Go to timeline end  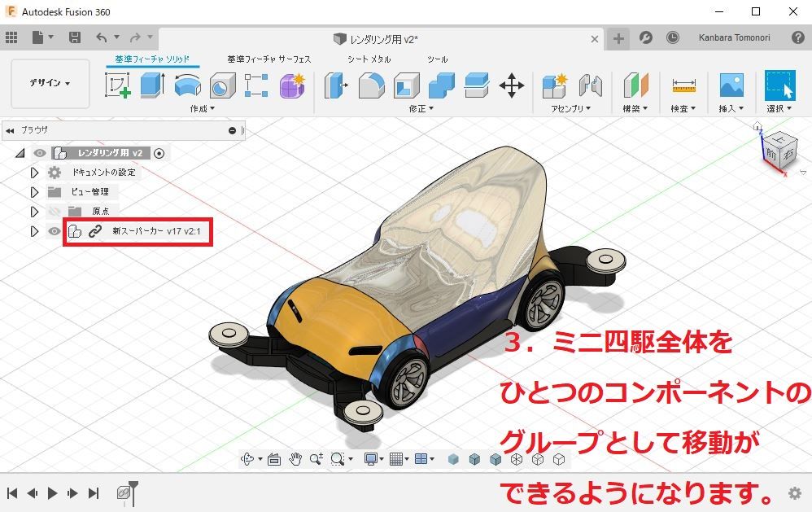(94, 492)
